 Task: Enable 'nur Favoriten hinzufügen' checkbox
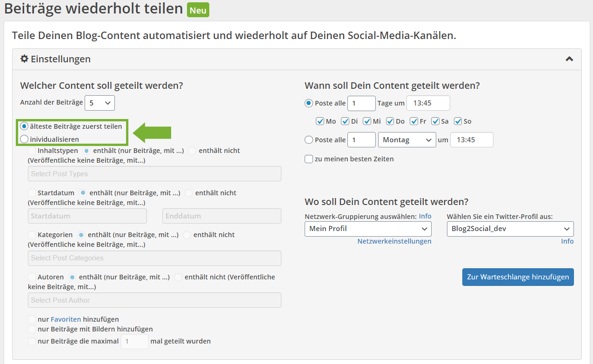(x=32, y=319)
